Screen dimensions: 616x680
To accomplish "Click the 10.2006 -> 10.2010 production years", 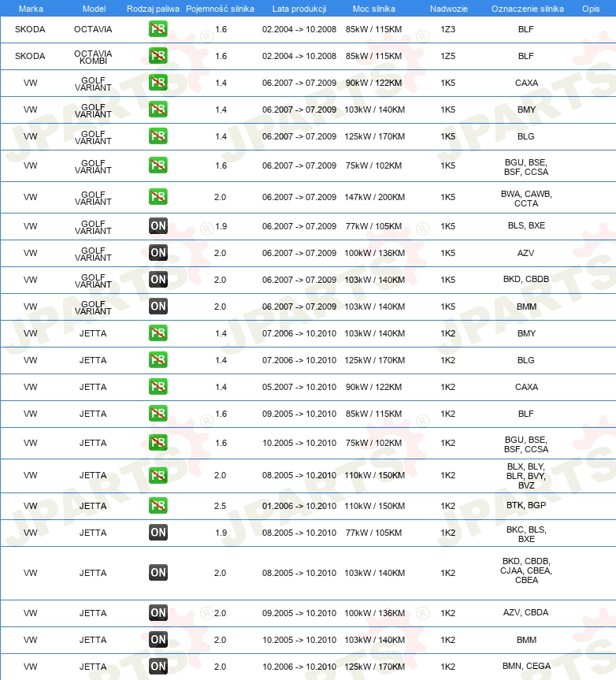I will (x=299, y=667).
